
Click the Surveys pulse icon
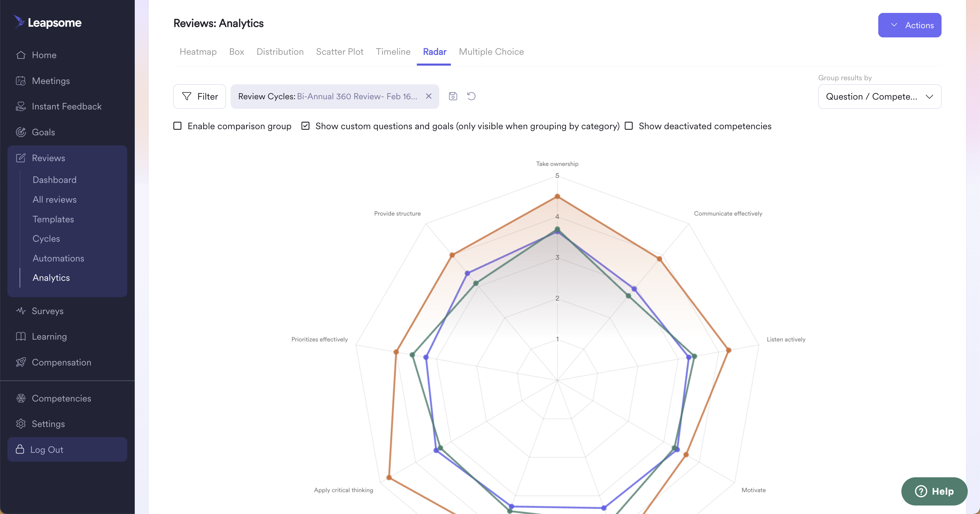[21, 311]
